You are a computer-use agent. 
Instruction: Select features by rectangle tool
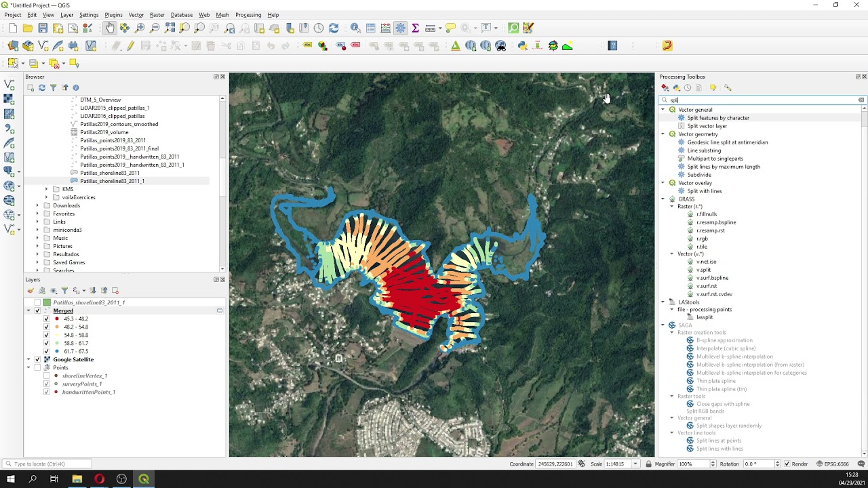click(x=13, y=63)
